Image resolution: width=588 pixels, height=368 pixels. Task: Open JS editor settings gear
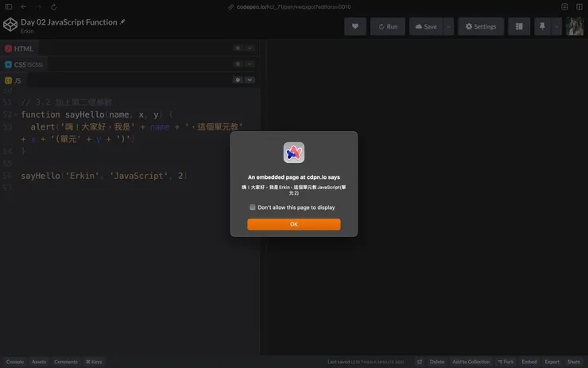pyautogui.click(x=238, y=79)
